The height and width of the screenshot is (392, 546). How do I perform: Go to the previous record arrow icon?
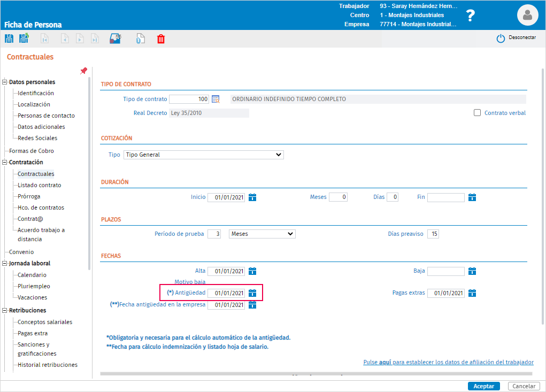click(65, 39)
